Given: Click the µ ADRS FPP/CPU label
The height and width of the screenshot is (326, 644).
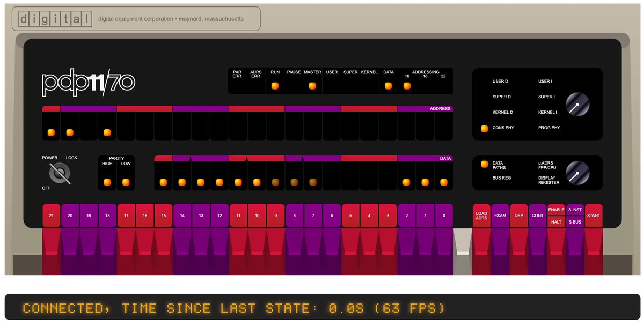Looking at the screenshot, I should [548, 165].
